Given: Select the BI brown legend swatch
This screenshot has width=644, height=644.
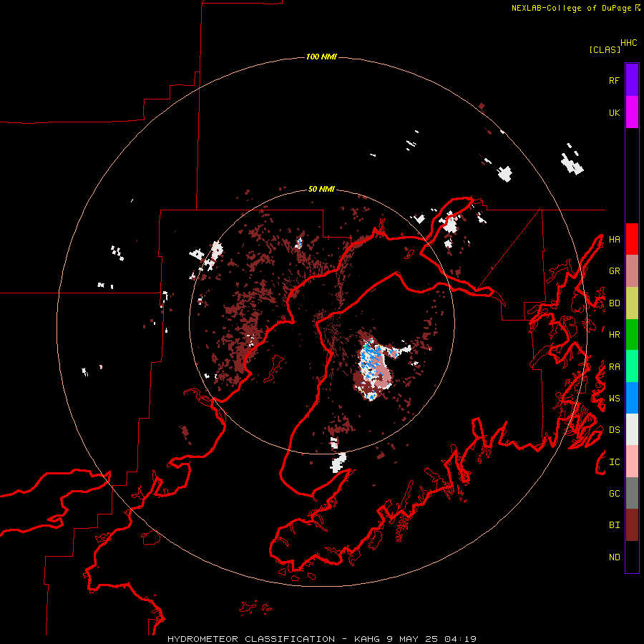Looking at the screenshot, I should click(x=632, y=525).
